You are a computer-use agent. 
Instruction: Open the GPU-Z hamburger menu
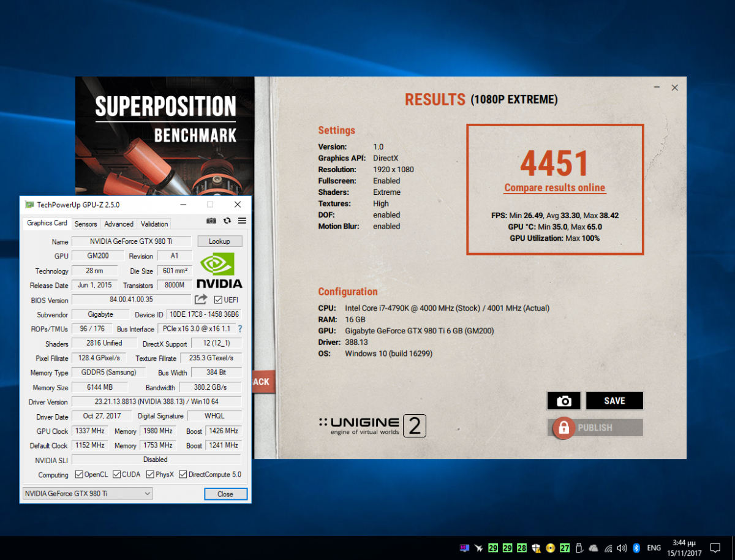click(x=242, y=221)
